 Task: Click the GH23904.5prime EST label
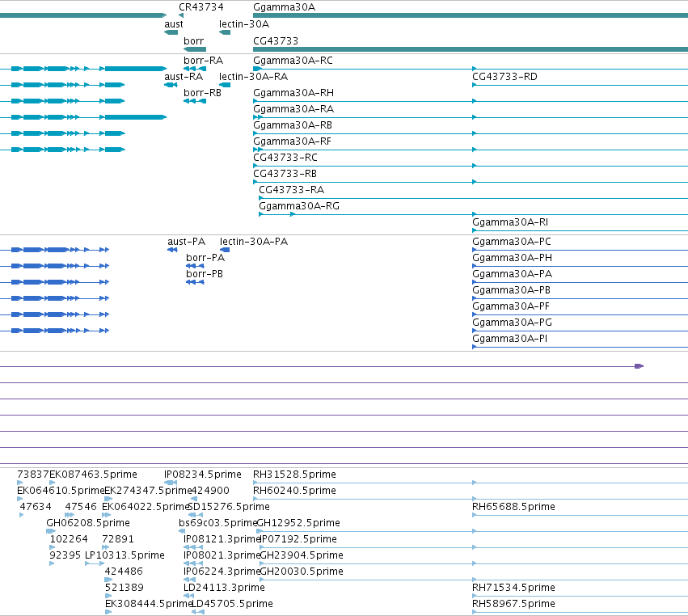tap(302, 555)
